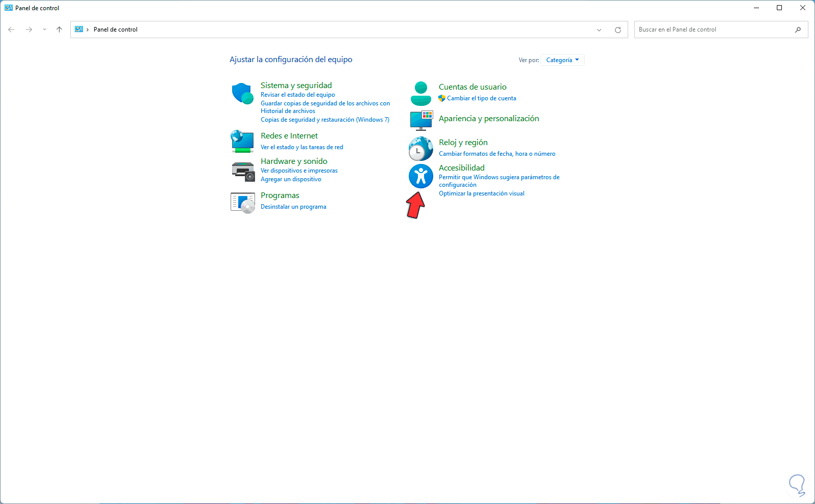Open Programas category link
This screenshot has height=504, width=815.
click(x=280, y=195)
